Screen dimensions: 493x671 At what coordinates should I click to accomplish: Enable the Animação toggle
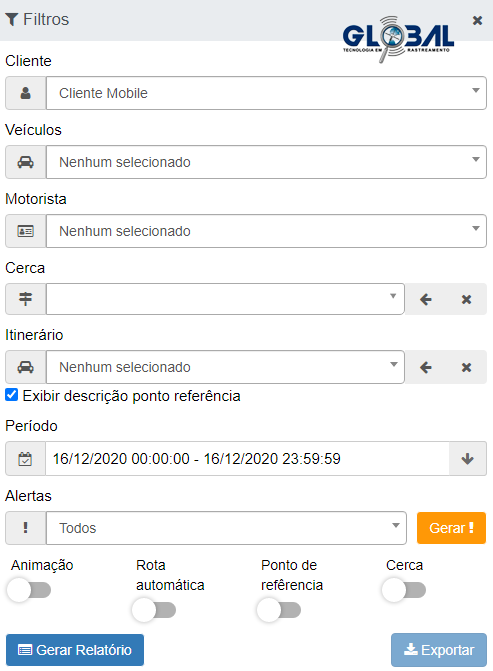29,590
